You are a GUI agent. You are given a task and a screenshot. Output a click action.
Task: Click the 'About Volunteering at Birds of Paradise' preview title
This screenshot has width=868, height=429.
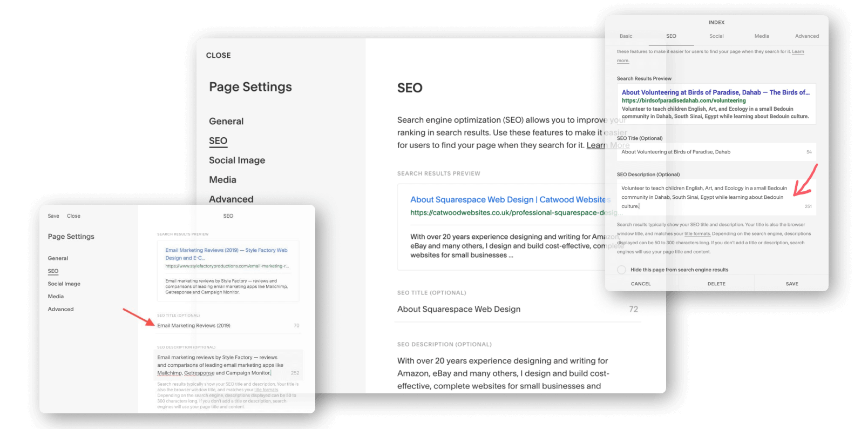pos(716,92)
